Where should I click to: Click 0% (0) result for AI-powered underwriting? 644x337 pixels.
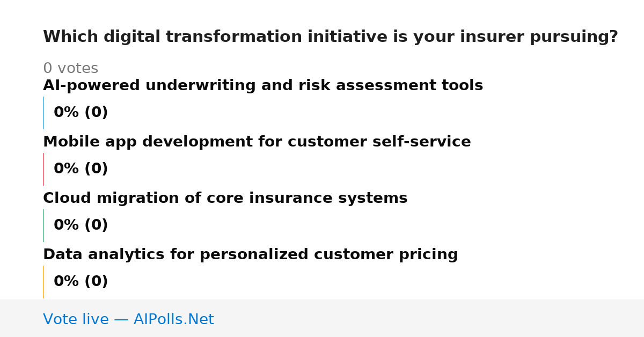pos(81,113)
